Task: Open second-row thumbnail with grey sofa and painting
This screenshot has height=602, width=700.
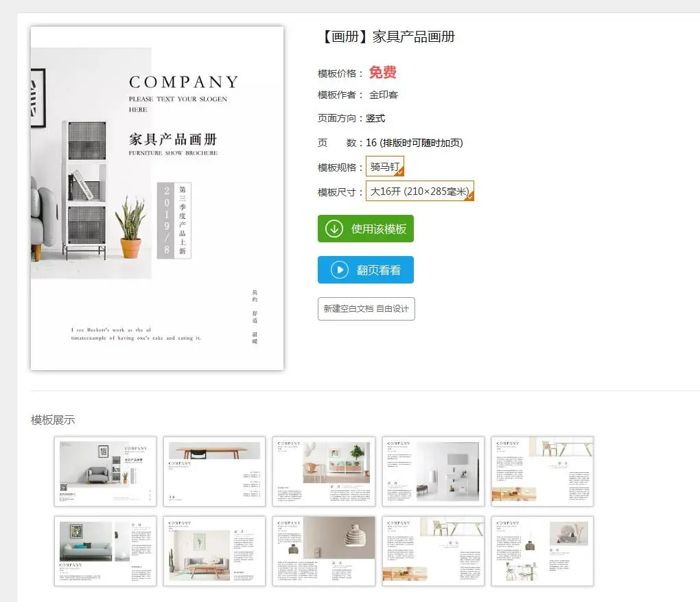Action: click(x=106, y=551)
